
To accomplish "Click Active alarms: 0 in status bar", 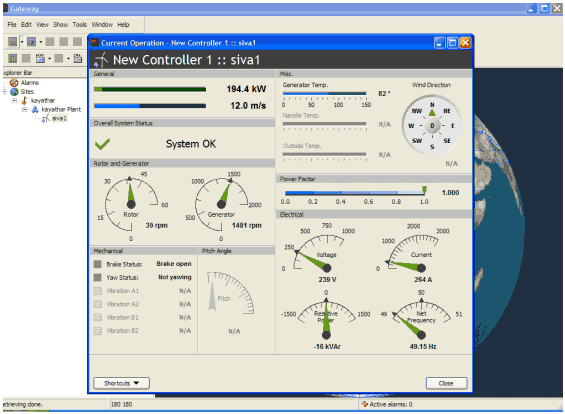I will (x=391, y=404).
